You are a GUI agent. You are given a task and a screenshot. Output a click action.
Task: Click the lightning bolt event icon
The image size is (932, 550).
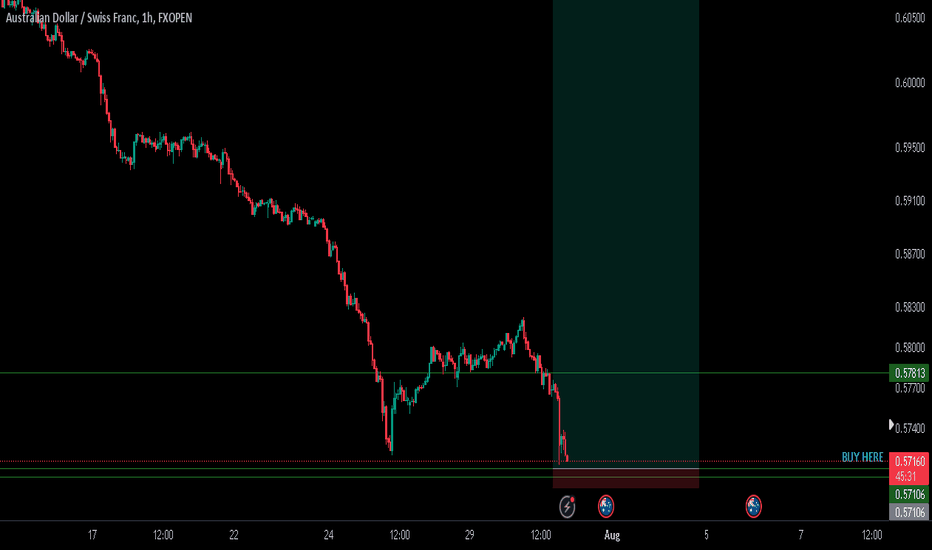[567, 507]
